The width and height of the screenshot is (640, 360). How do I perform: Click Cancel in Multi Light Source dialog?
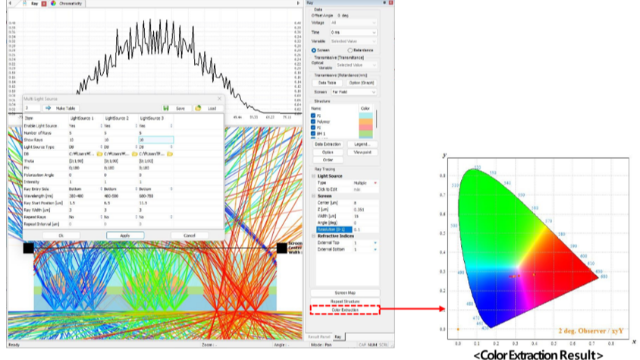pyautogui.click(x=189, y=236)
